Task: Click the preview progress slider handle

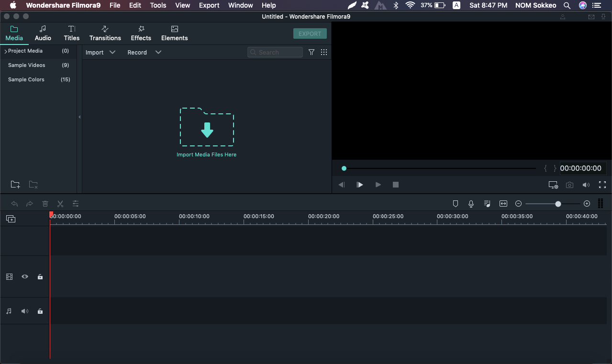Action: [x=344, y=168]
